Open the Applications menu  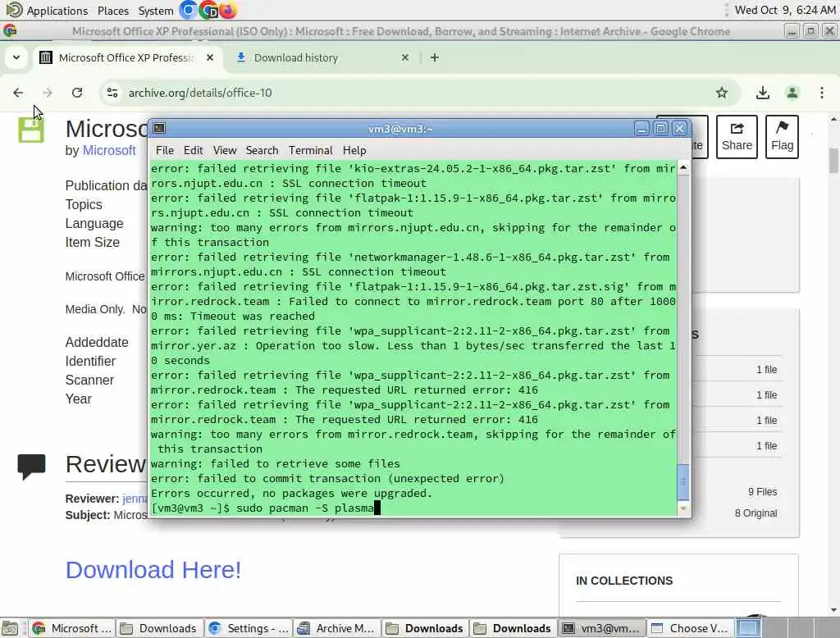tap(47, 10)
